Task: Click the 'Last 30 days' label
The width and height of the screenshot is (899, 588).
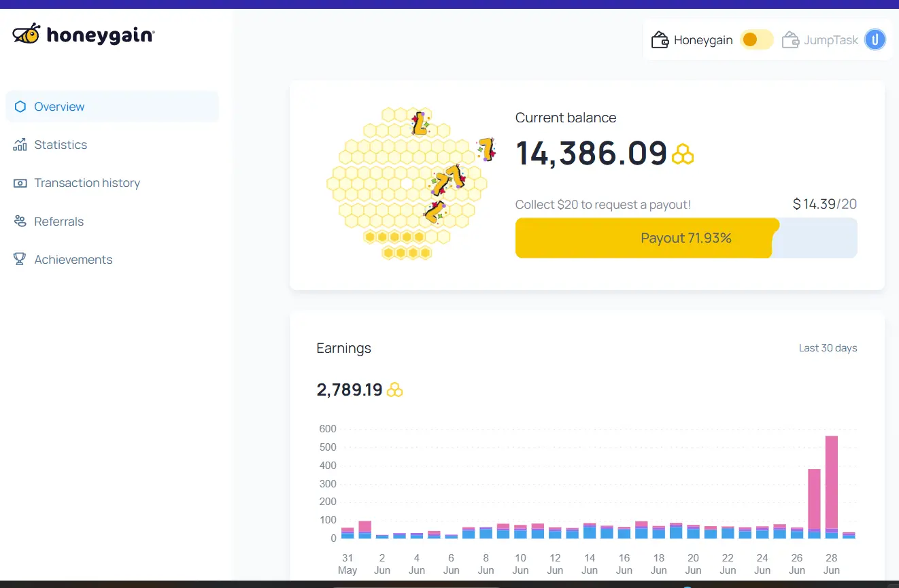Action: [828, 348]
